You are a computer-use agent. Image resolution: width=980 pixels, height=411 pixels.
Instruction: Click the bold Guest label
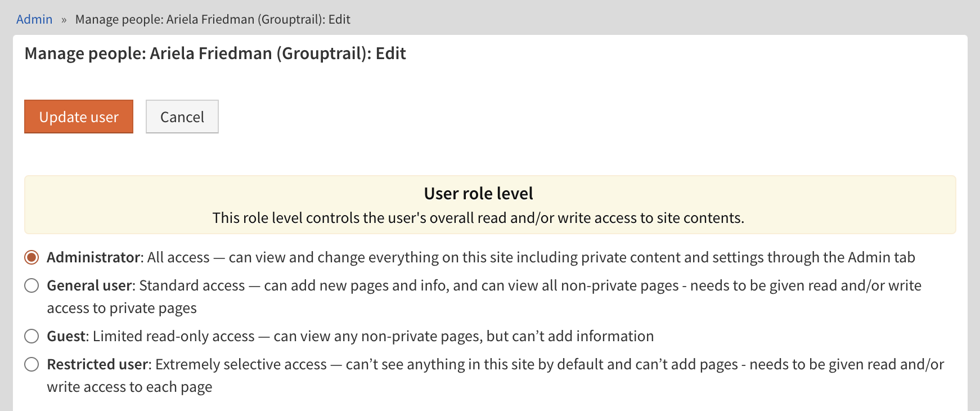[67, 336]
